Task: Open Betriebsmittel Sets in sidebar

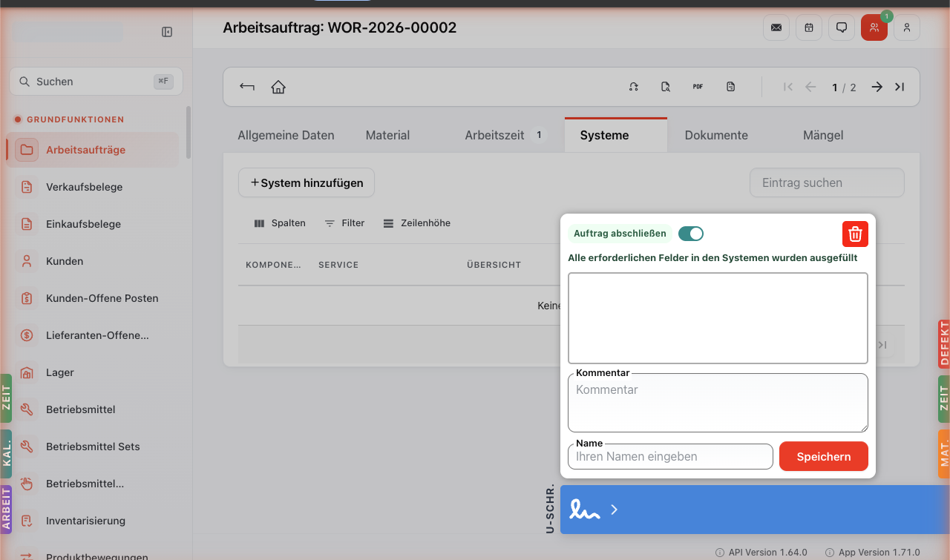Action: coord(93,447)
